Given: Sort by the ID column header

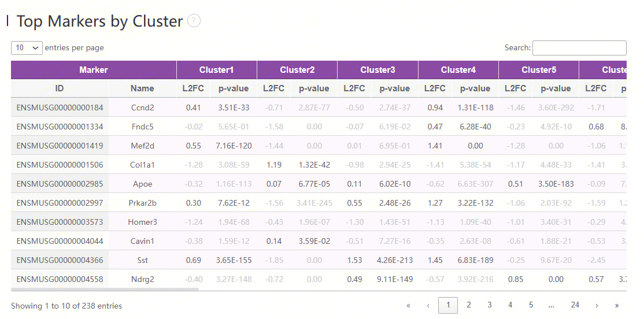Looking at the screenshot, I should coord(60,88).
